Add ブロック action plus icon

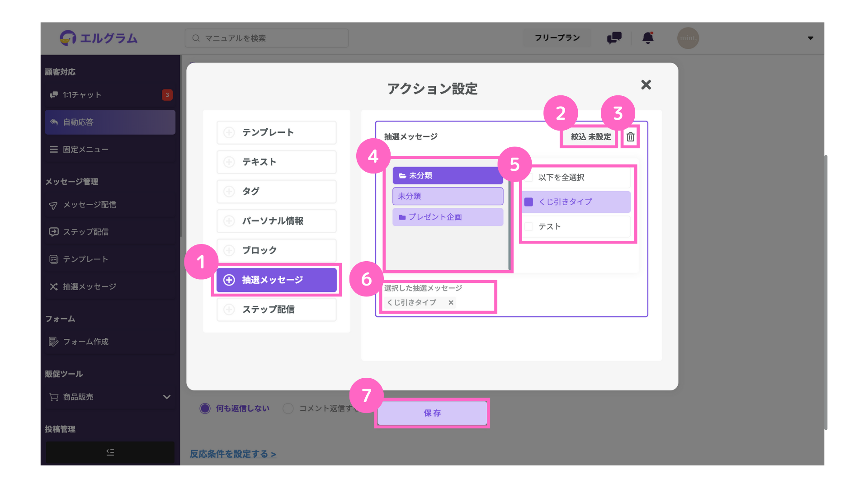[229, 250]
